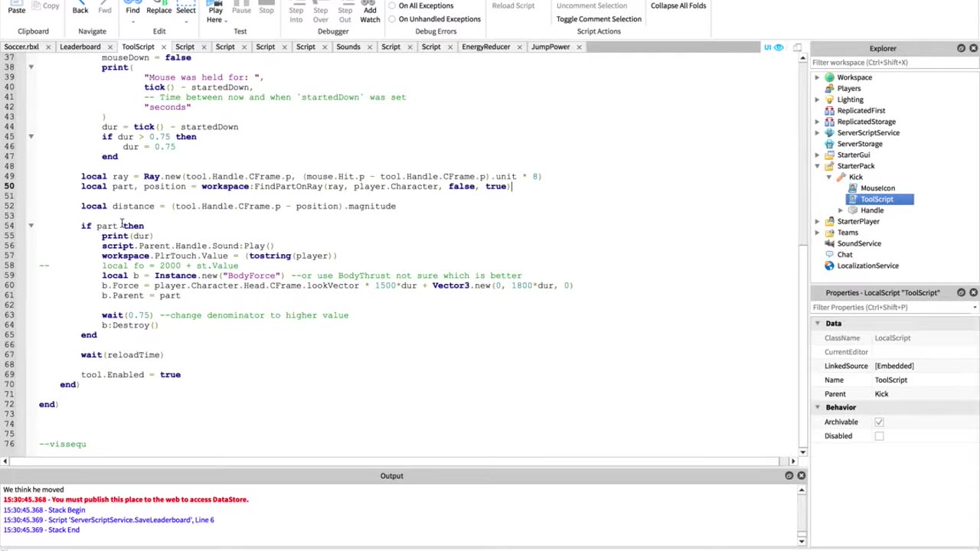Uncheck the Archivable checkbox
The height and width of the screenshot is (551, 980).
[879, 422]
